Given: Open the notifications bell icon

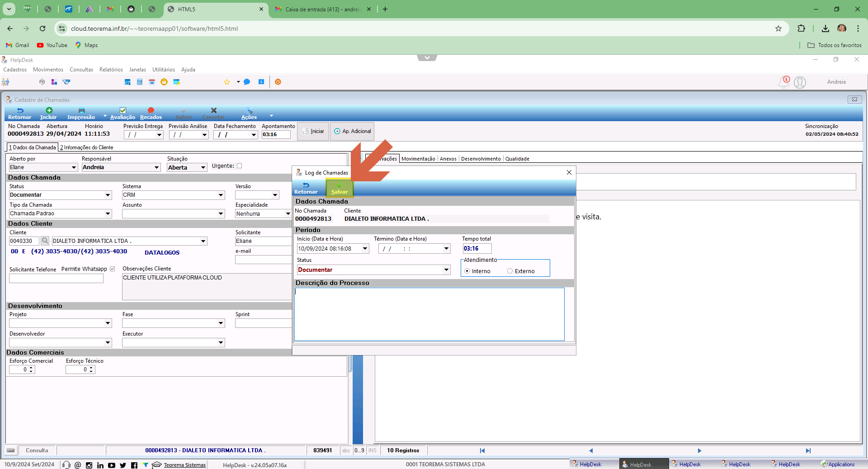Looking at the screenshot, I should point(783,82).
